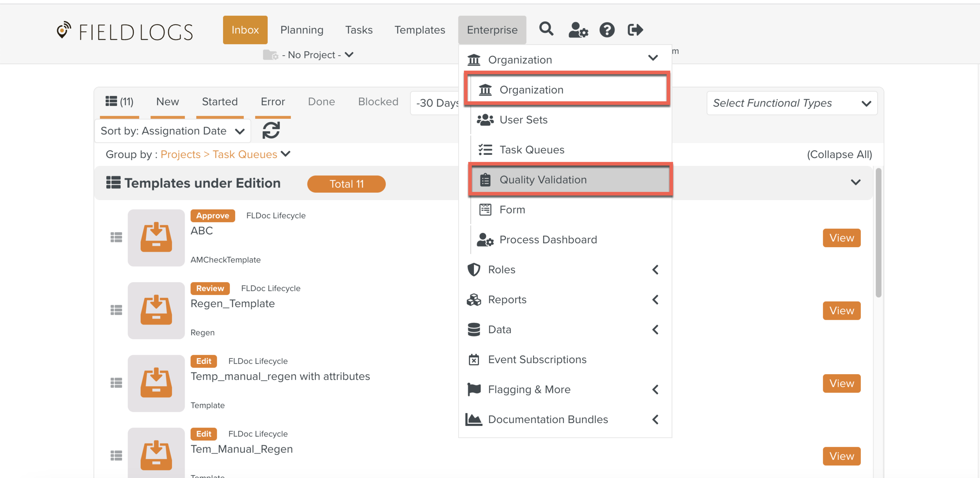Click the Collapse All link
Image resolution: width=980 pixels, height=478 pixels.
coord(839,154)
